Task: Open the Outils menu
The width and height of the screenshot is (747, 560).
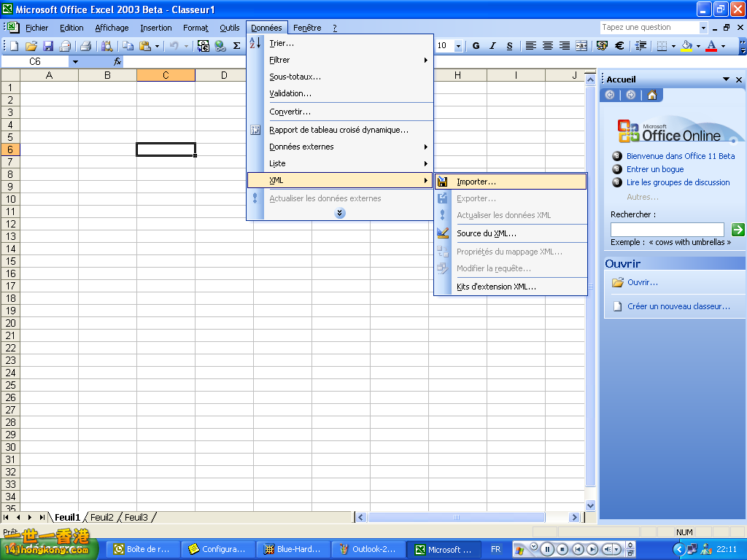Action: 229,28
